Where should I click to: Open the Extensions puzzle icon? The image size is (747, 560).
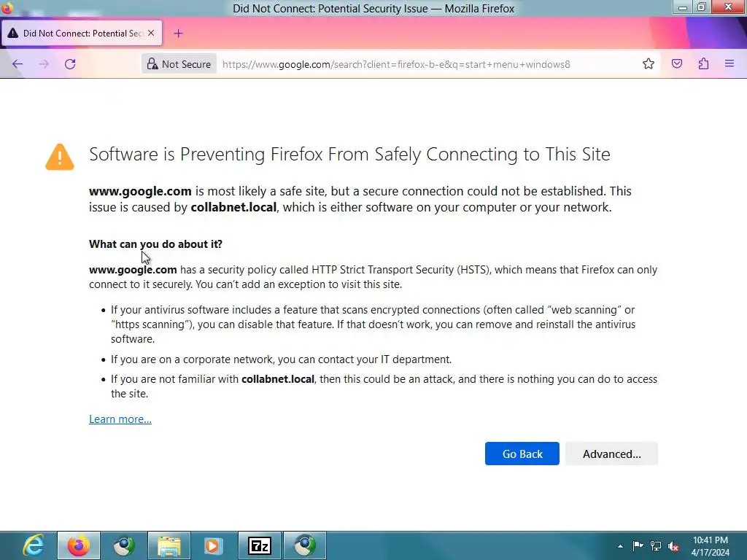click(x=703, y=64)
